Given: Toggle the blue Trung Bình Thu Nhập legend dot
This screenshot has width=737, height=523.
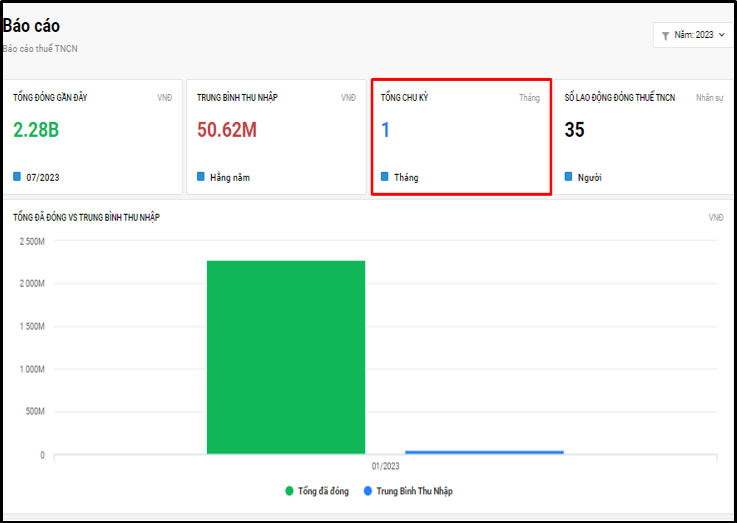Looking at the screenshot, I should pyautogui.click(x=368, y=491).
